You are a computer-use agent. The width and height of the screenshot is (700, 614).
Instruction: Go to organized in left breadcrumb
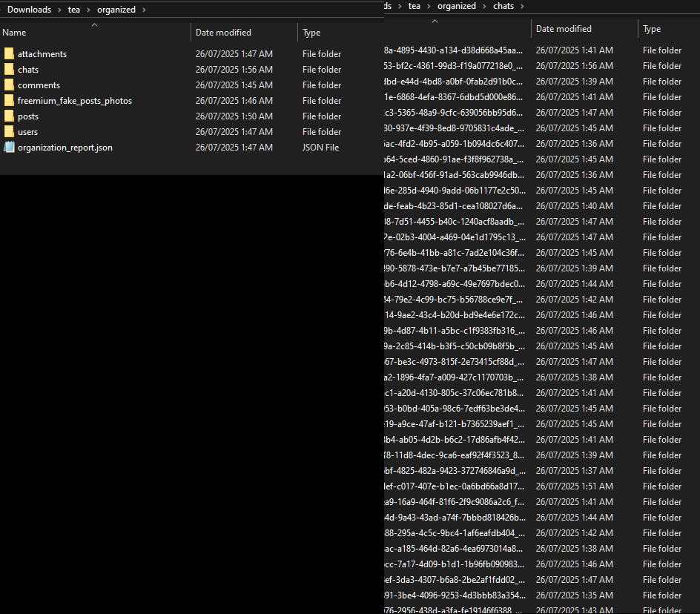(116, 10)
